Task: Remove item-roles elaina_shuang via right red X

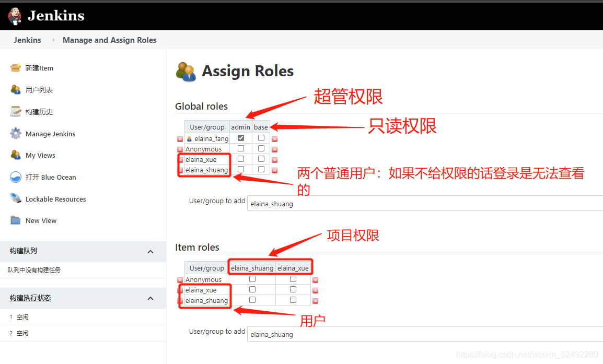Action: (315, 301)
